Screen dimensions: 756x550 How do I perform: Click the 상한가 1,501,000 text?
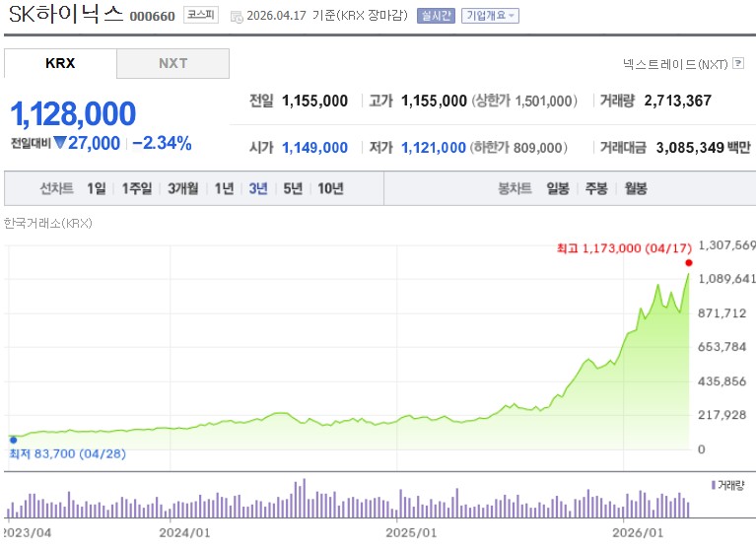click(524, 101)
